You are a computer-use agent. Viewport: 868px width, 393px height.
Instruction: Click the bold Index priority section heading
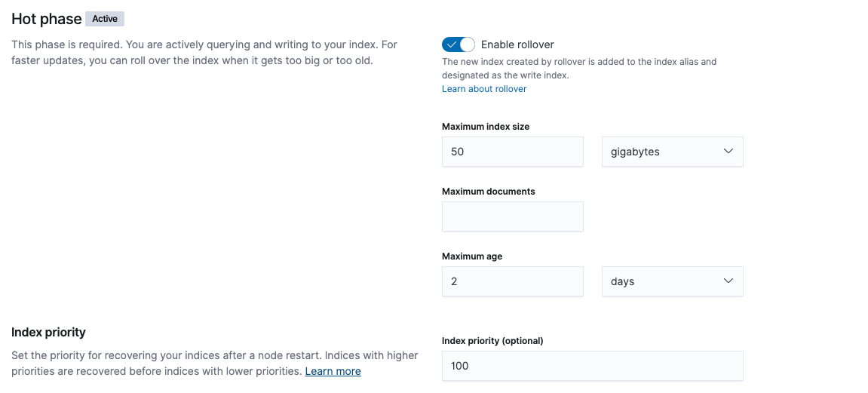49,332
